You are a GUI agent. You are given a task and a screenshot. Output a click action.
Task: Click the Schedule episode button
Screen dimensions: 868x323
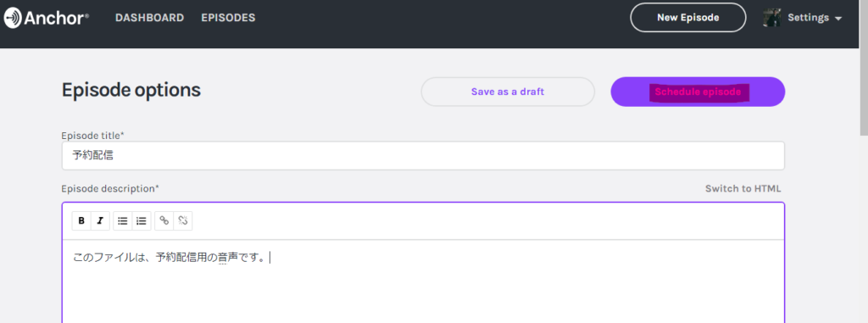[x=698, y=92]
